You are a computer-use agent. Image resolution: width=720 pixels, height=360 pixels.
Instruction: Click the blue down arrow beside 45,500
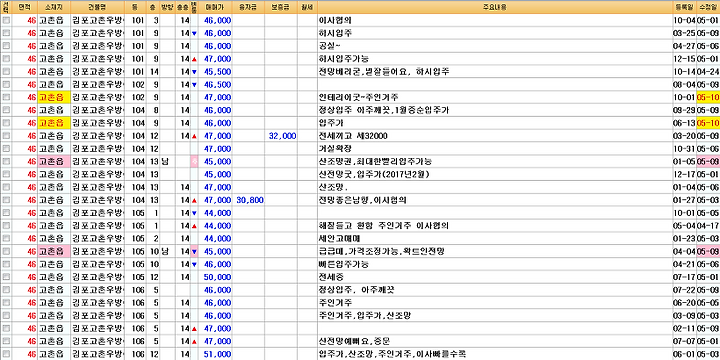click(x=194, y=72)
